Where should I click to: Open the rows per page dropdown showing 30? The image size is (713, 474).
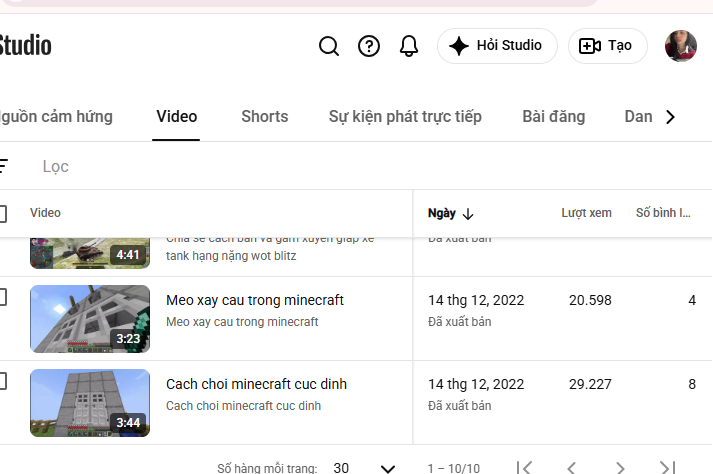[364, 468]
